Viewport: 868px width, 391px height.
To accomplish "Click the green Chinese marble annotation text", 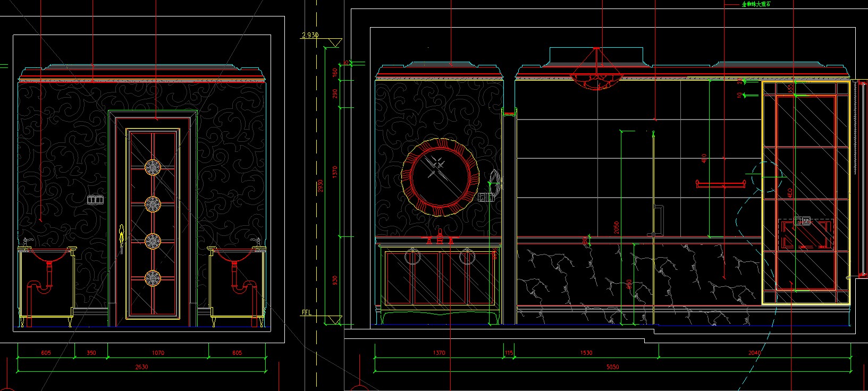I will point(756,4).
